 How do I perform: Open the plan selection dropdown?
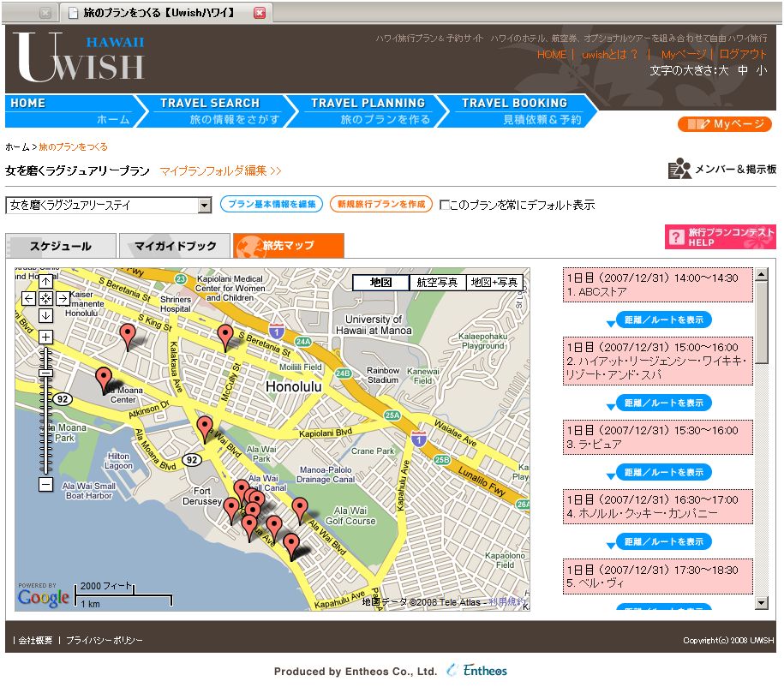pyautogui.click(x=109, y=205)
